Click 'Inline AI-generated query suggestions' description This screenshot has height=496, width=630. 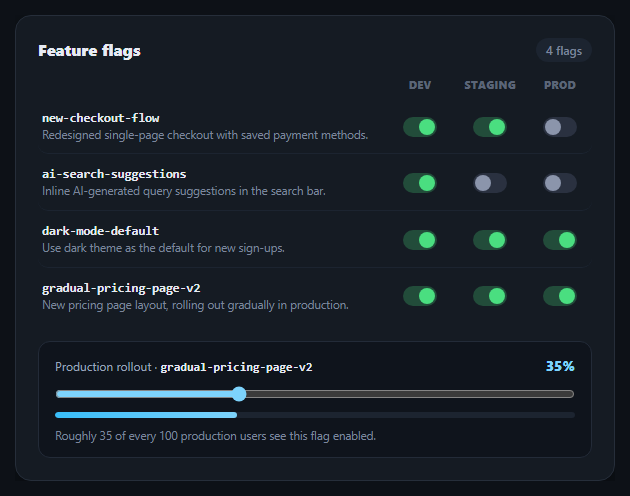point(184,191)
